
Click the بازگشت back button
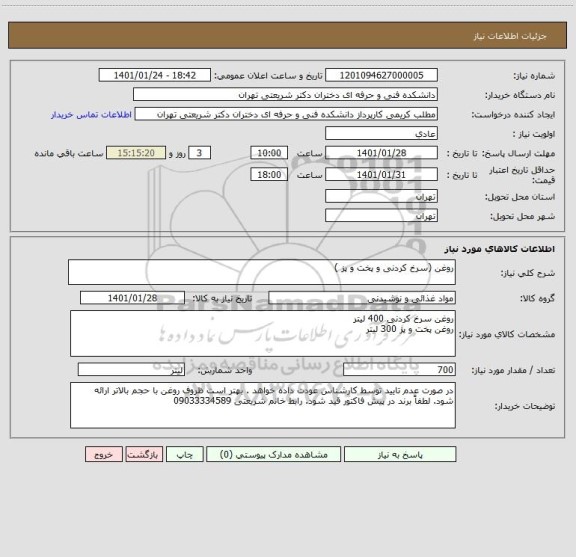tap(144, 454)
